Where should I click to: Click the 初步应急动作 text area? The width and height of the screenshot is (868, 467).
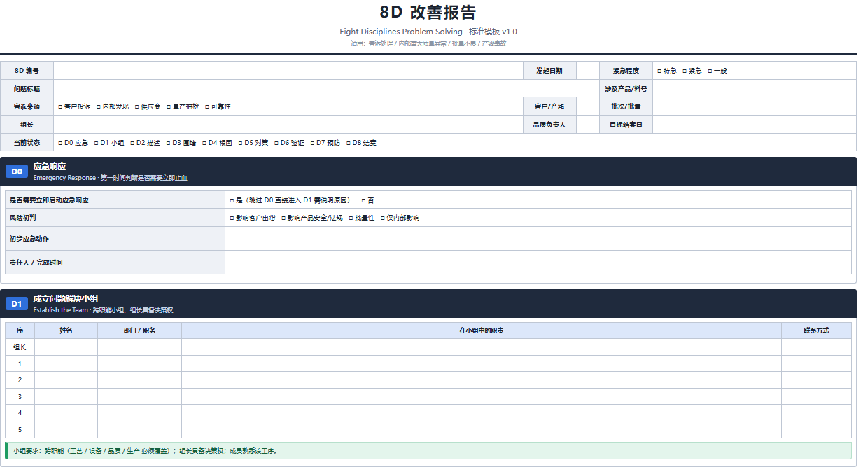[x=538, y=239]
